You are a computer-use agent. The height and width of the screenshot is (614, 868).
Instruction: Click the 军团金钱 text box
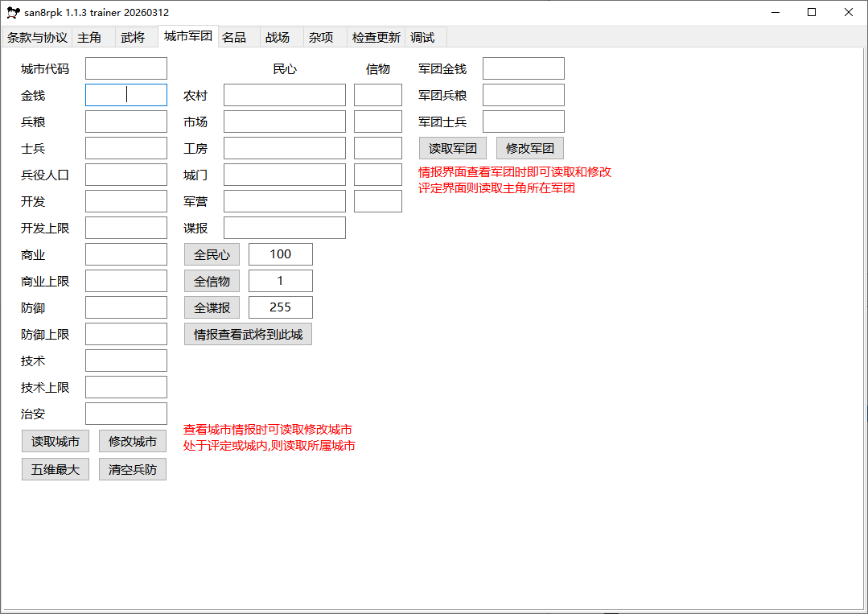coord(524,69)
